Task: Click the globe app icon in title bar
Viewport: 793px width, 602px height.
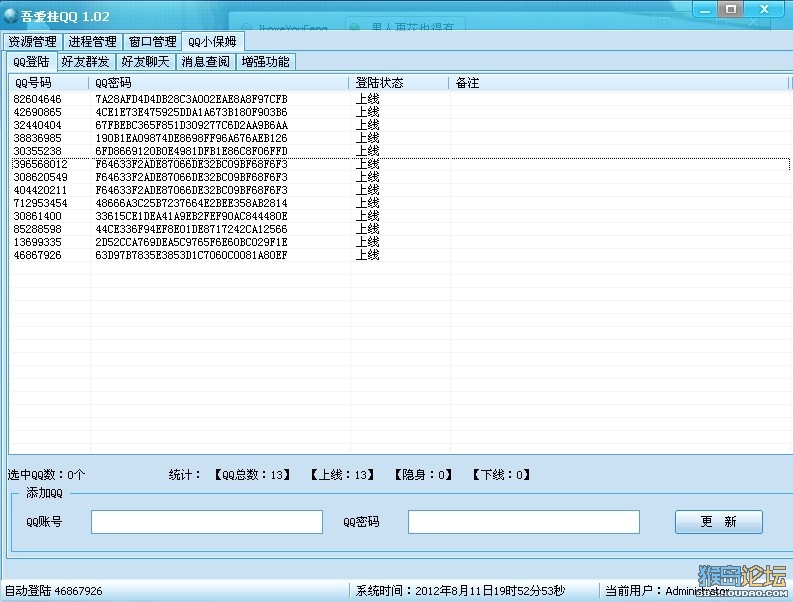Action: coord(10,16)
